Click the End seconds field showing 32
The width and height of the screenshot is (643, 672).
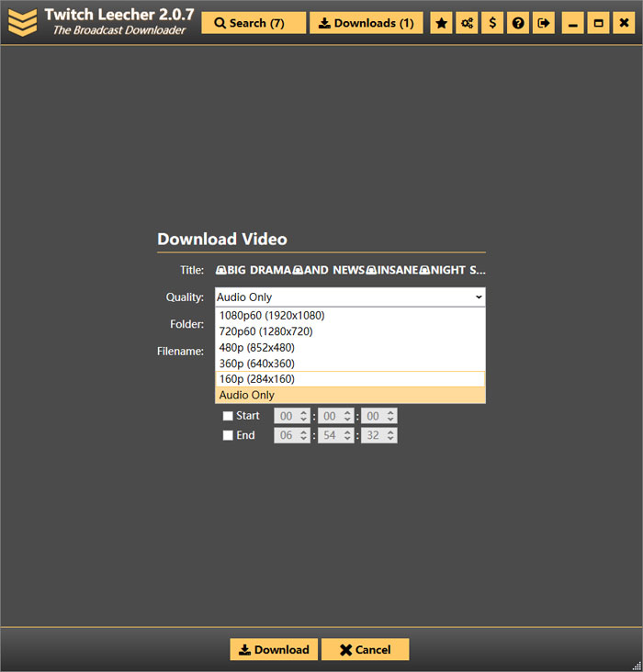click(378, 435)
